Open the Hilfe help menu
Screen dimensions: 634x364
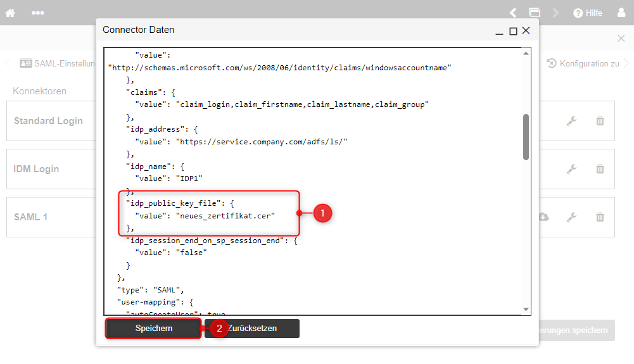588,13
